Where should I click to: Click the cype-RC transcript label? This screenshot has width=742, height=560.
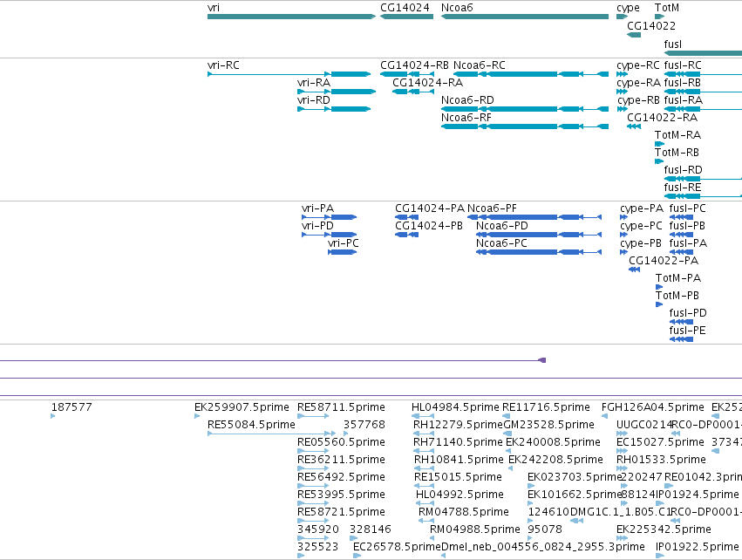point(639,65)
